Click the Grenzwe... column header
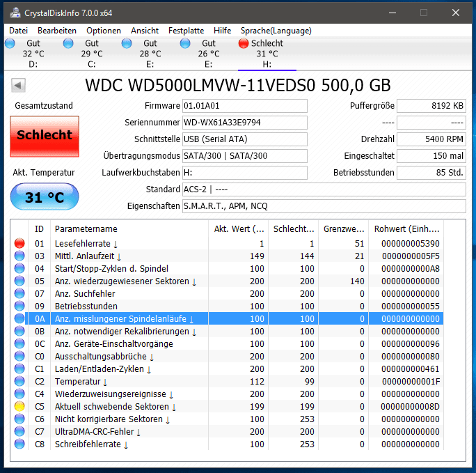This screenshot has height=473, width=476. click(343, 228)
